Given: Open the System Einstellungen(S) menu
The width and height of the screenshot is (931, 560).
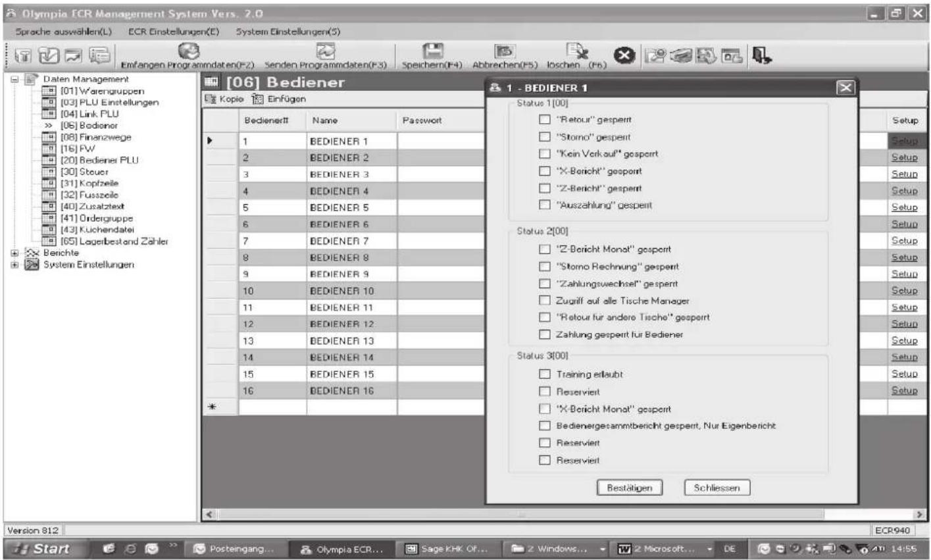Looking at the screenshot, I should point(288,32).
